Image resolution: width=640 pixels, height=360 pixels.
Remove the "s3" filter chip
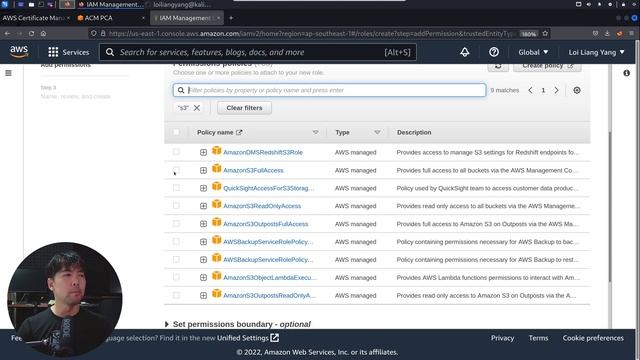click(x=197, y=108)
